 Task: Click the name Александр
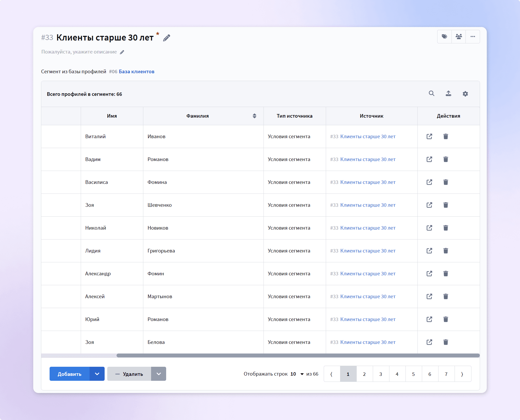[98, 274]
